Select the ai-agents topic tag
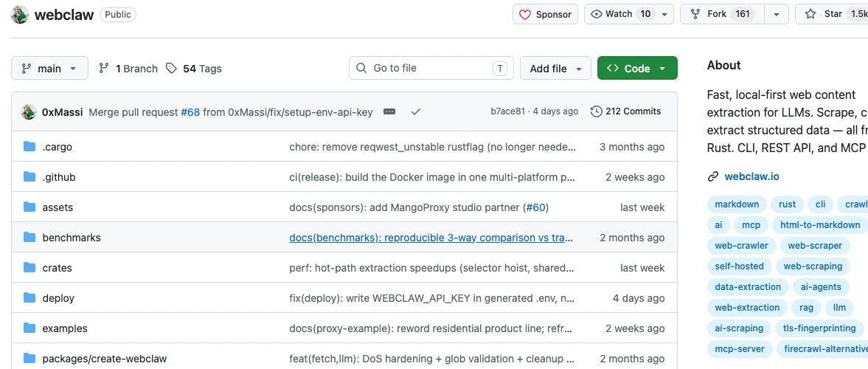Image resolution: width=868 pixels, height=369 pixels. click(x=821, y=287)
